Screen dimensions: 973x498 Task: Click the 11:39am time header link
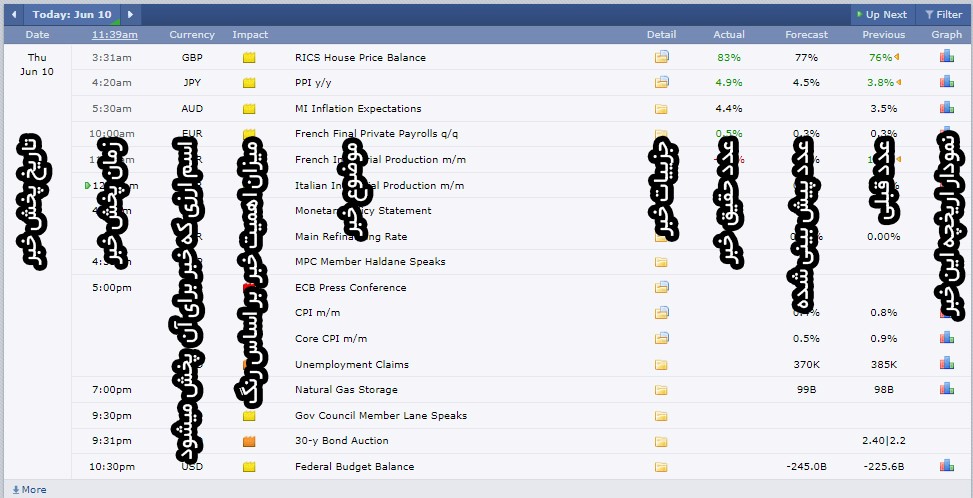[x=114, y=35]
